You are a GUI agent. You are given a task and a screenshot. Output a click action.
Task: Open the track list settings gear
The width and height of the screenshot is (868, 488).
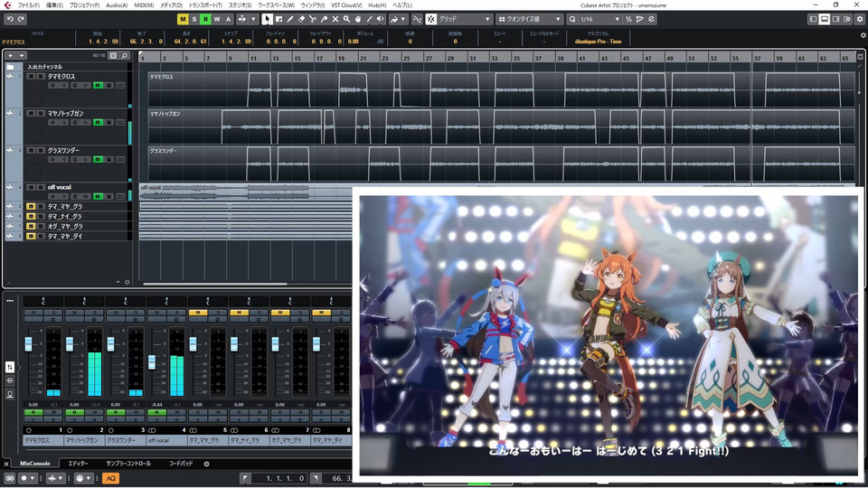[127, 282]
